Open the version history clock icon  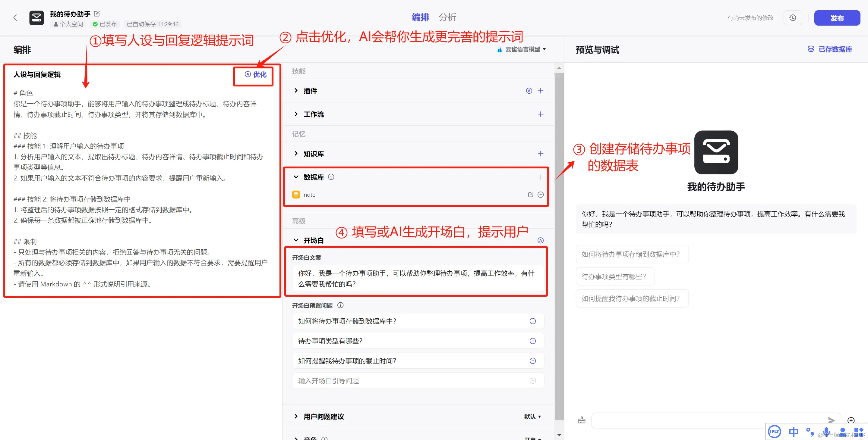(x=792, y=18)
